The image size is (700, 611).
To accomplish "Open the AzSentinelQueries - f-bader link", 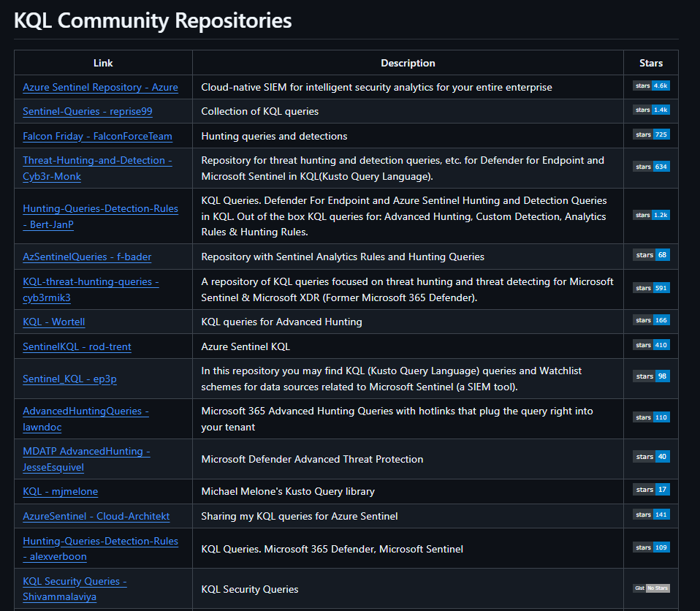I will click(87, 257).
